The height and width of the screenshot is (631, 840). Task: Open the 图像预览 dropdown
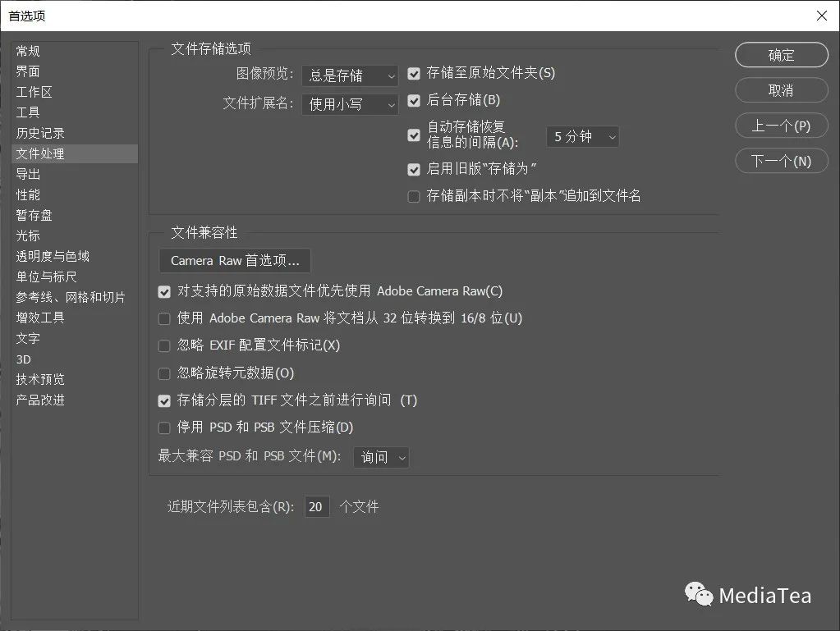tap(350, 75)
